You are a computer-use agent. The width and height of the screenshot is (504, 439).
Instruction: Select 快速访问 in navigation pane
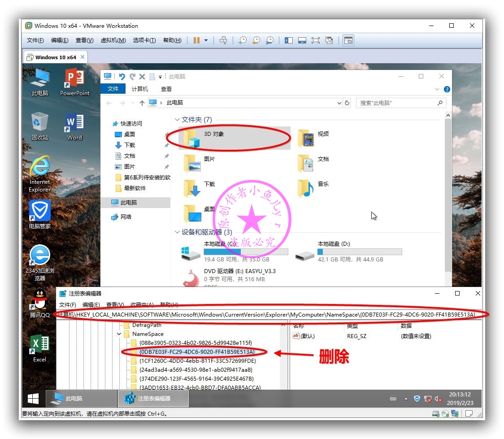click(126, 123)
